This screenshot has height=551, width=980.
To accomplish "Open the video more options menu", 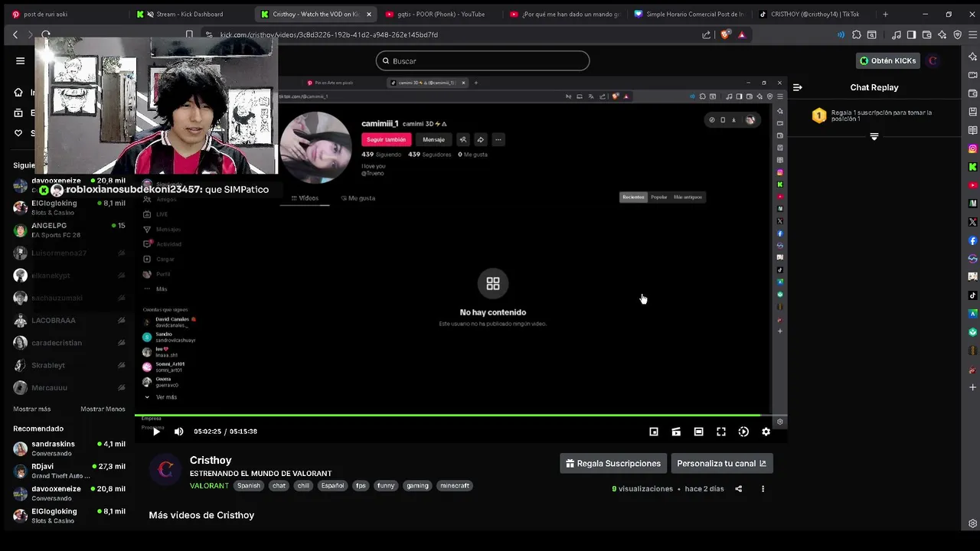I will 763,489.
